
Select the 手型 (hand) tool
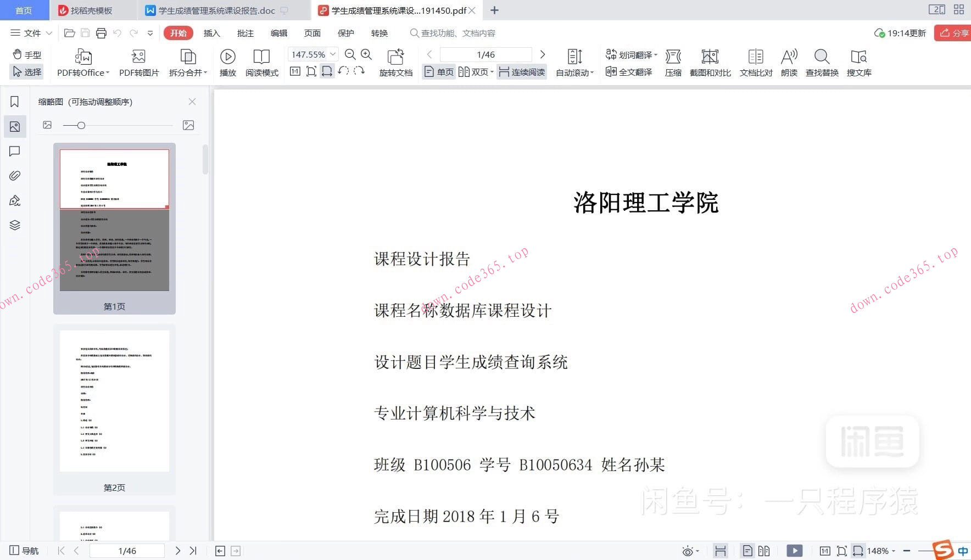click(x=26, y=54)
